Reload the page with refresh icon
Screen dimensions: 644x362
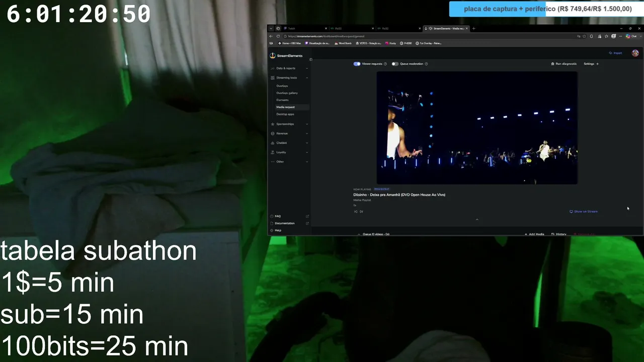(x=278, y=36)
